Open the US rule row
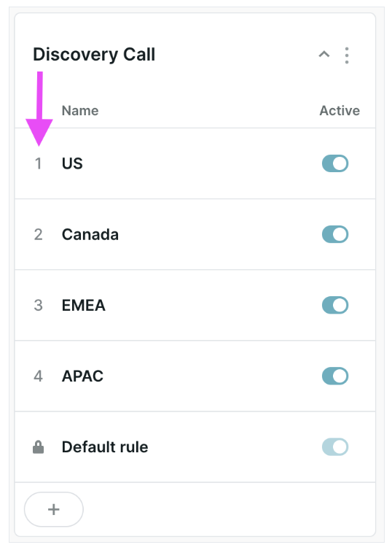The width and height of the screenshot is (392, 553). coord(195,163)
